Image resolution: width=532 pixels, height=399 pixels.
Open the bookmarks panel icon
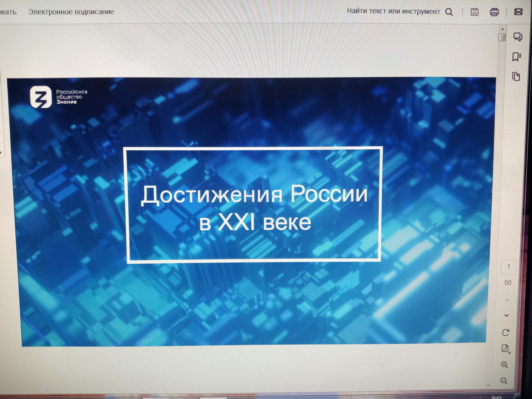click(x=516, y=57)
